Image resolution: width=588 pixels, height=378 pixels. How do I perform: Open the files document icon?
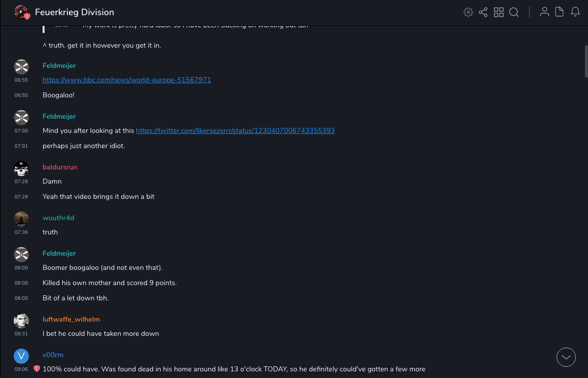click(560, 12)
